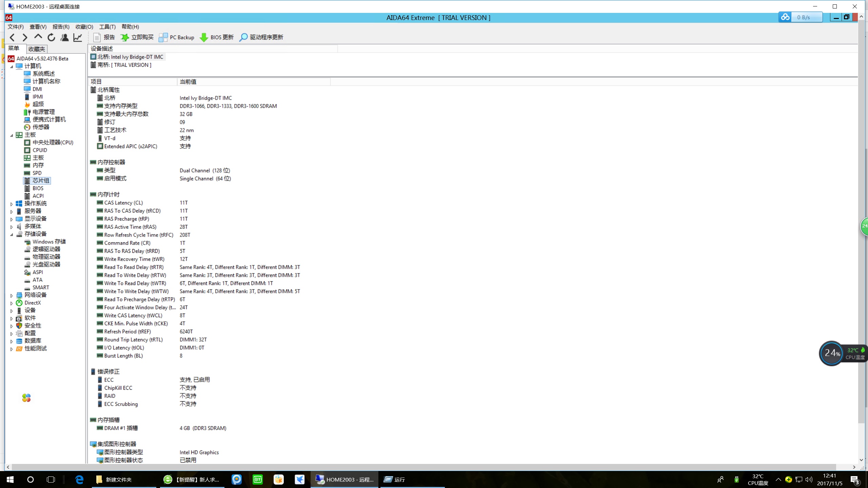Show hidden tray icons chevron

[x=778, y=480]
